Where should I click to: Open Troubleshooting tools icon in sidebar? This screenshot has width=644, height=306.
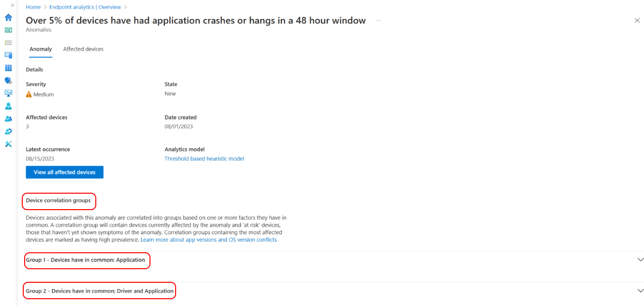point(8,144)
